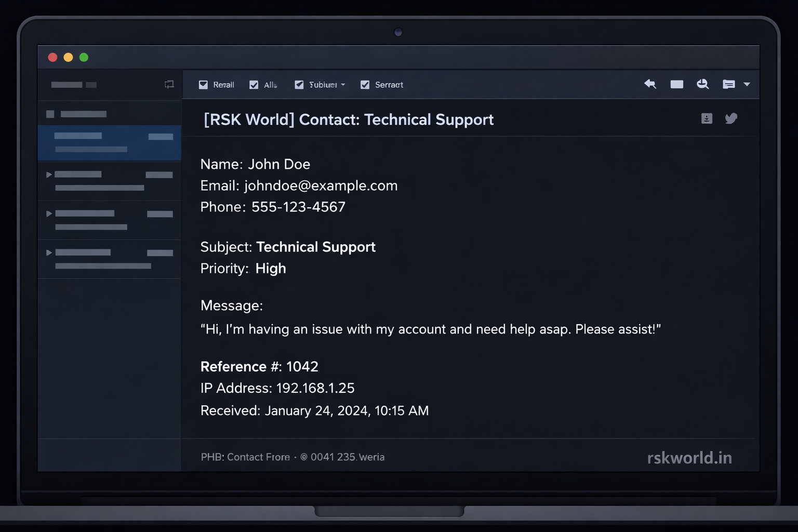Disable the Serract checkbox

click(365, 84)
